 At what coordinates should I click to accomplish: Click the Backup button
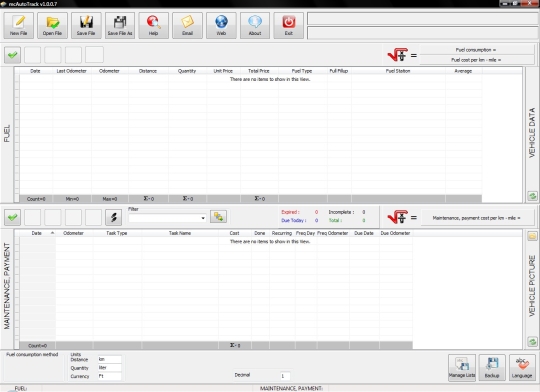tap(492, 368)
